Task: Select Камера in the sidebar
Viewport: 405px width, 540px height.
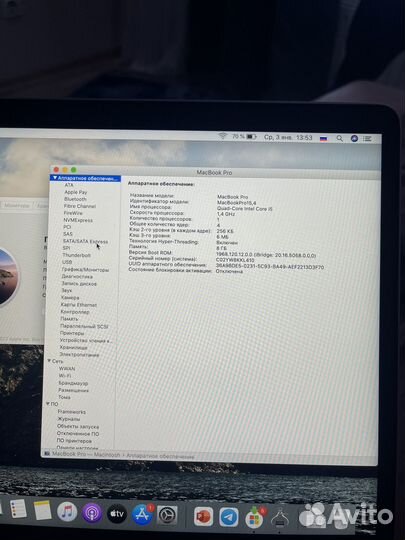Action: tap(70, 297)
